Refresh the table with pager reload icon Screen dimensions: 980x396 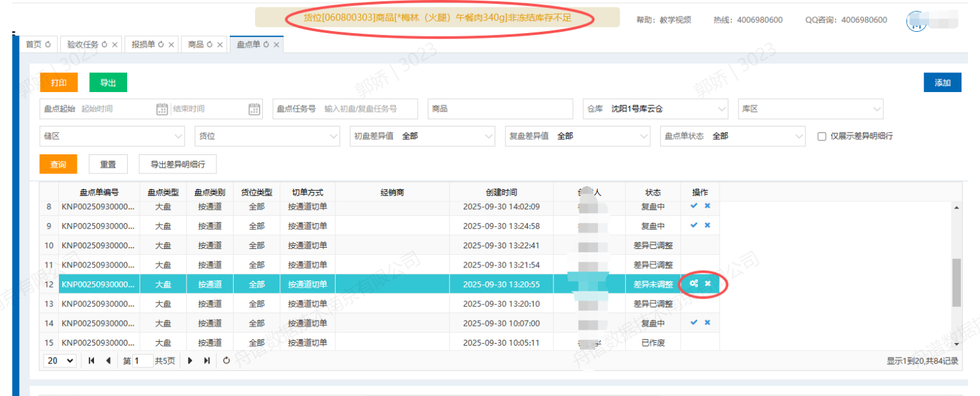coord(226,361)
